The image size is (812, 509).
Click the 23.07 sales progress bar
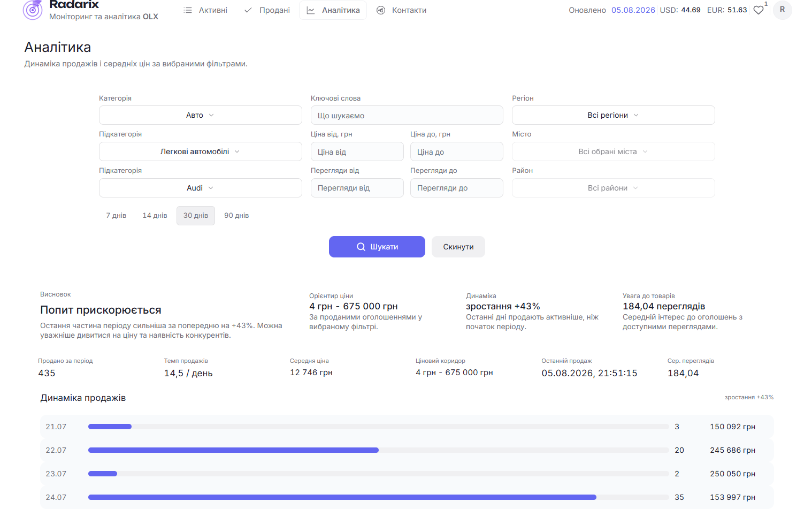(379, 474)
